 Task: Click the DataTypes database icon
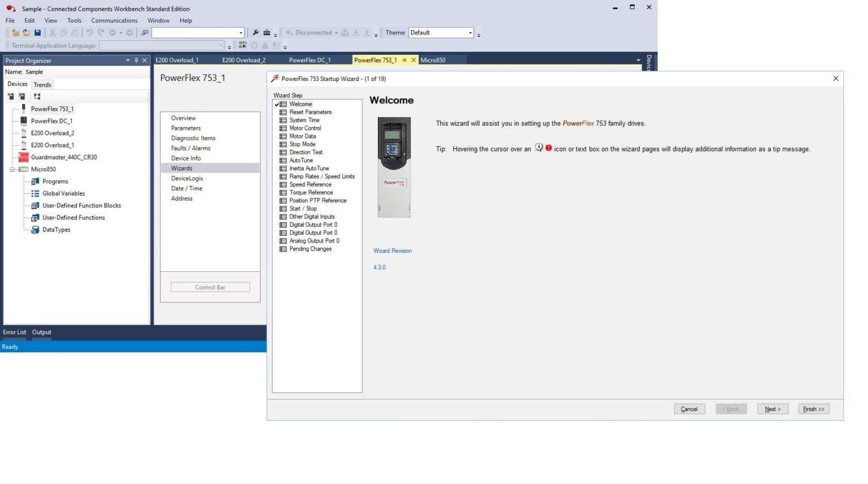(35, 230)
